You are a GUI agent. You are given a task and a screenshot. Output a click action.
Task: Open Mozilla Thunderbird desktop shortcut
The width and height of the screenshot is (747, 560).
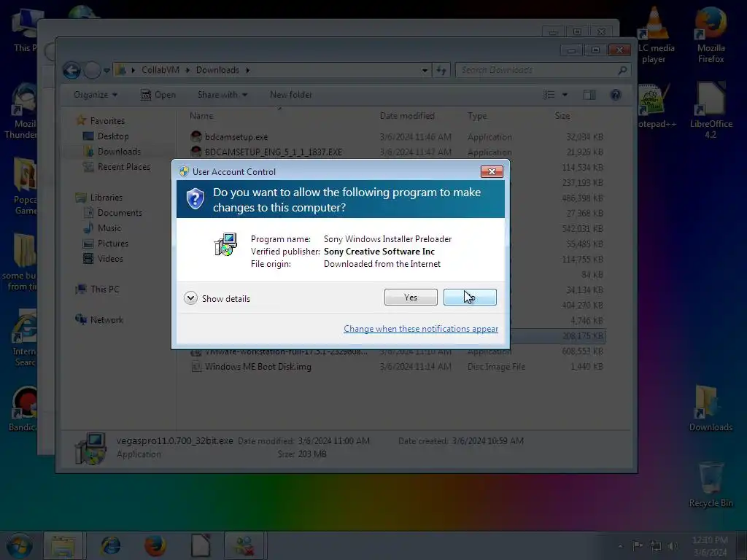(x=20, y=112)
